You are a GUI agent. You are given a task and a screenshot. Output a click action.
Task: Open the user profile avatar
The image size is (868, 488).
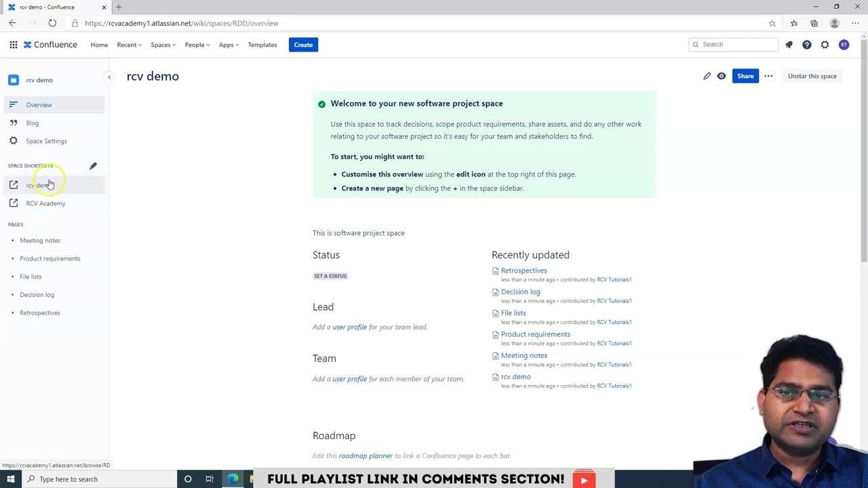click(844, 45)
